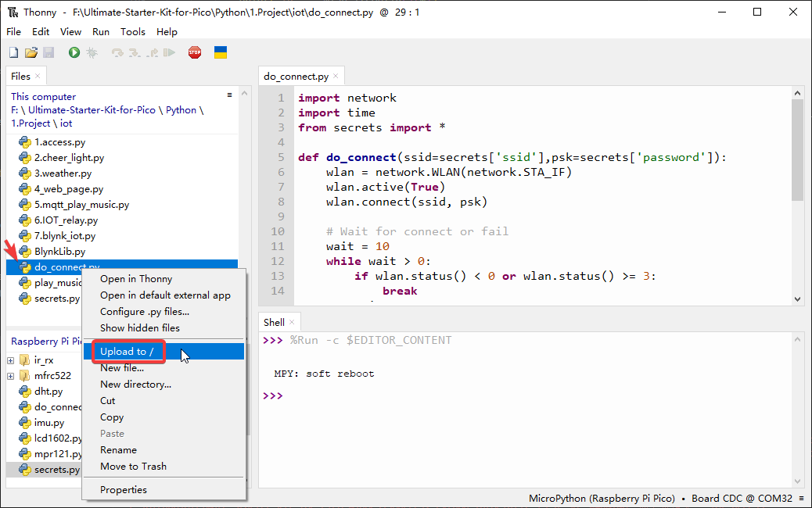This screenshot has width=812, height=508.
Task: Select the 2.cheer_light.py file
Action: 69,158
